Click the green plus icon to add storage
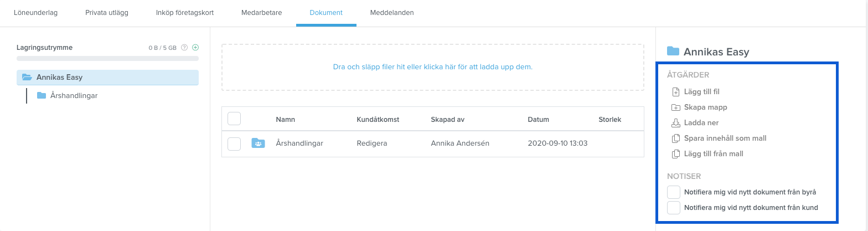868x231 pixels. [x=195, y=48]
